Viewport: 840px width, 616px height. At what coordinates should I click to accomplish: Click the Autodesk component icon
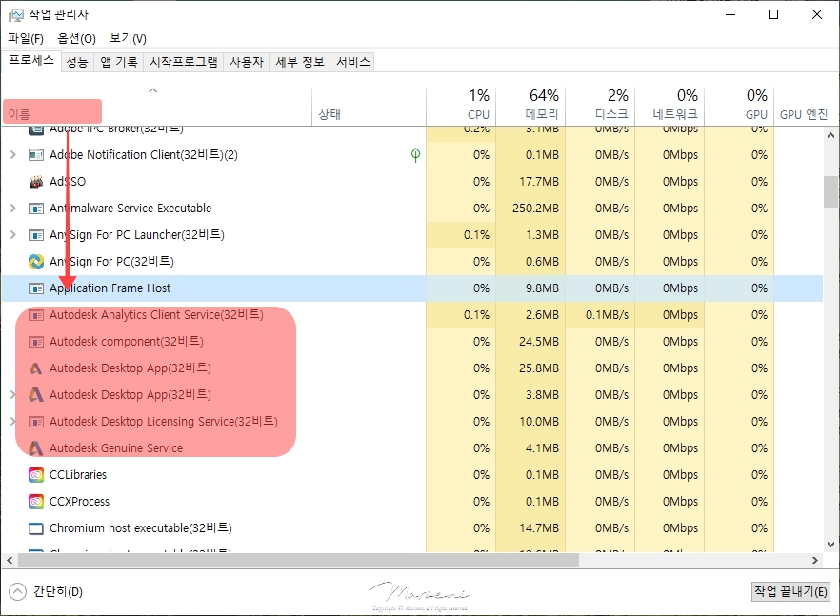pyautogui.click(x=36, y=341)
